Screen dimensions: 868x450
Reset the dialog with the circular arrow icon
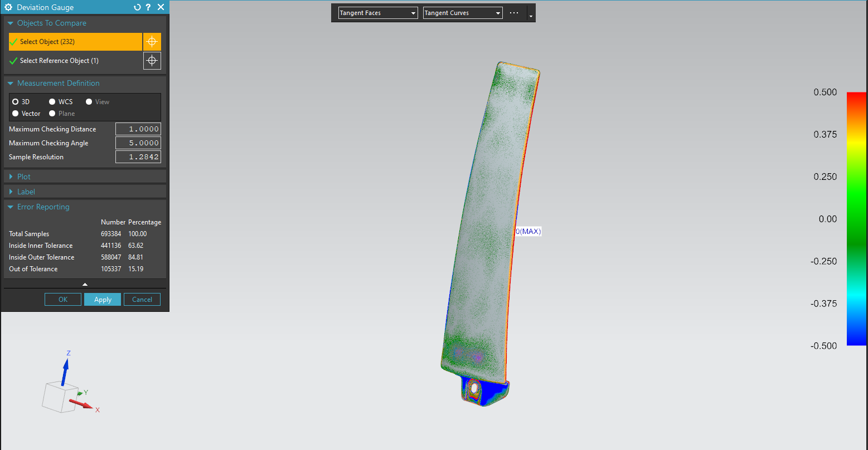(x=137, y=7)
